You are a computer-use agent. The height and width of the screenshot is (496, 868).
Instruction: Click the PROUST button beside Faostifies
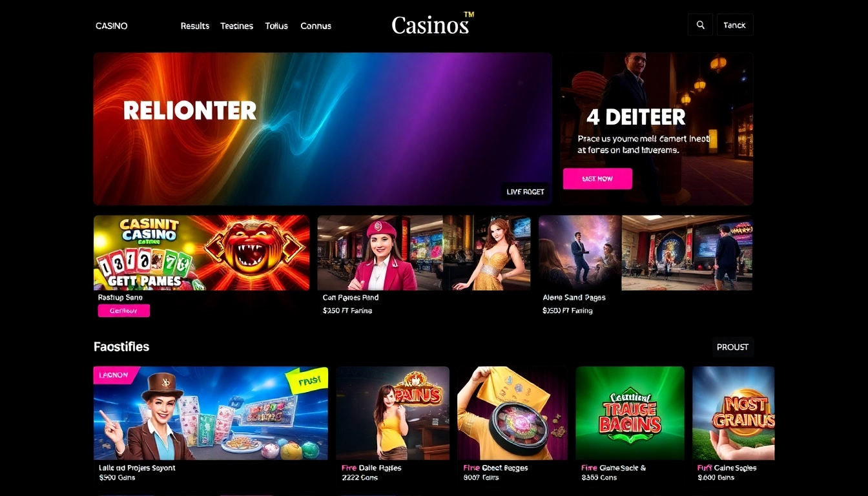point(732,347)
